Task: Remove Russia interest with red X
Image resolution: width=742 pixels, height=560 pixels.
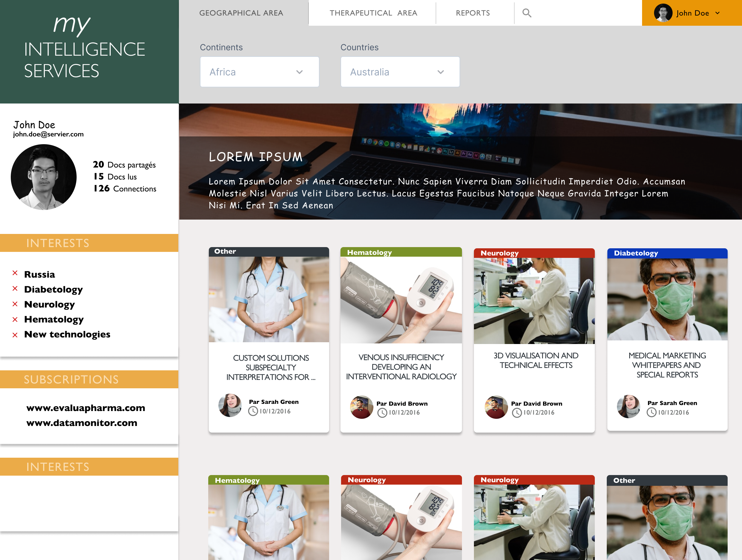Action: [x=15, y=273]
